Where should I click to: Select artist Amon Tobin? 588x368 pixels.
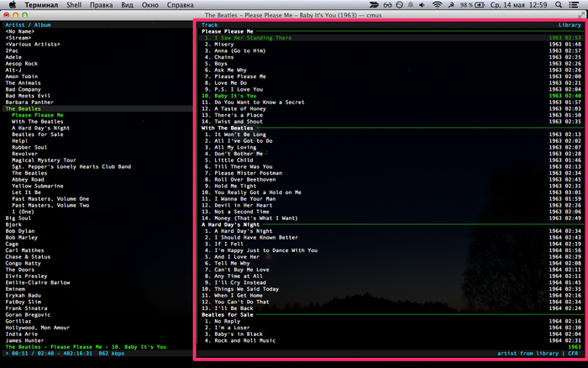(21, 76)
